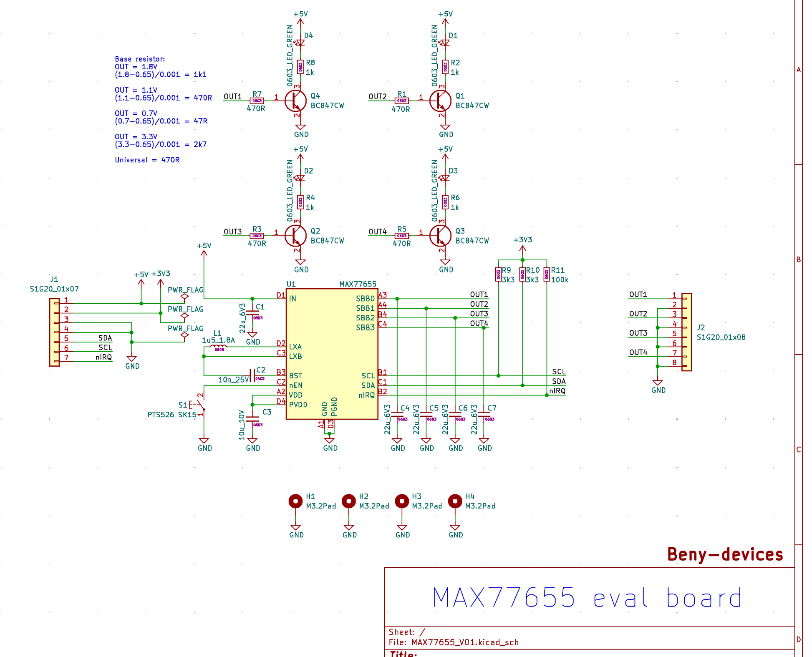Click the S1 push-button switch symbol
Viewport: 812px width, 657px height.
[x=201, y=404]
